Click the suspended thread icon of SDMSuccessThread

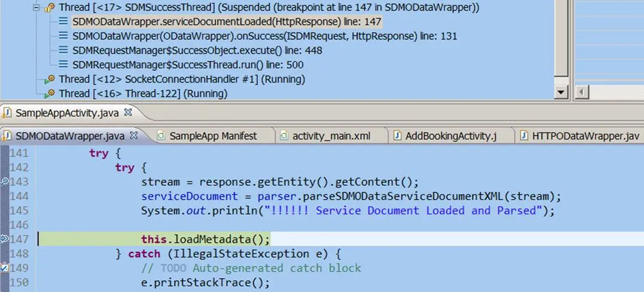point(50,7)
